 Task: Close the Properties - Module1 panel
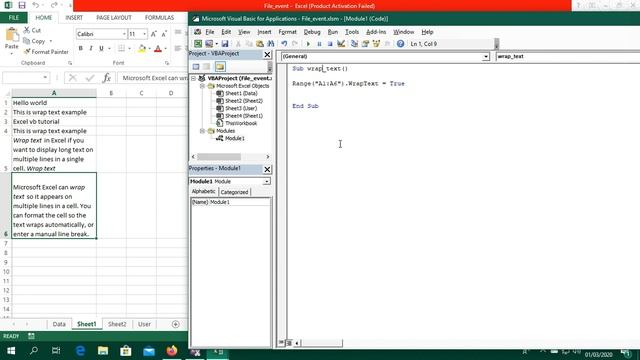point(267,169)
